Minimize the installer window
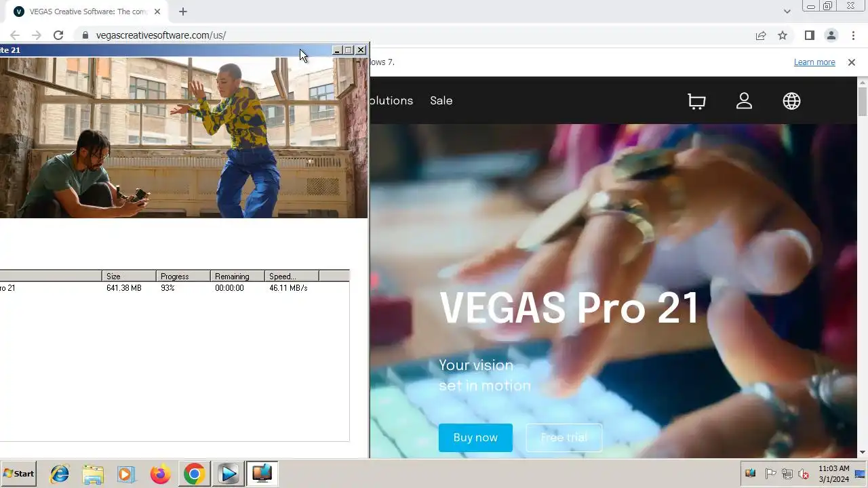This screenshot has height=488, width=868. (x=337, y=50)
